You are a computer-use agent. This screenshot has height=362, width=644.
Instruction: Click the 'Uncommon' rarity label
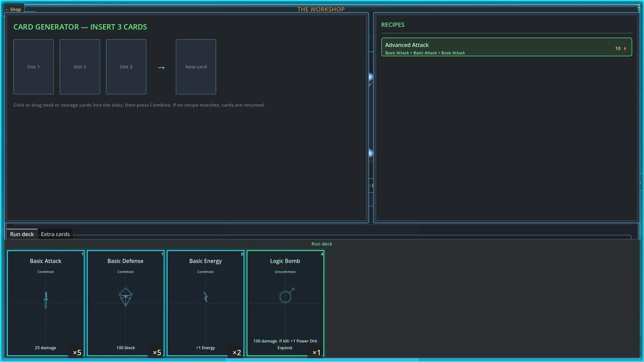(285, 272)
